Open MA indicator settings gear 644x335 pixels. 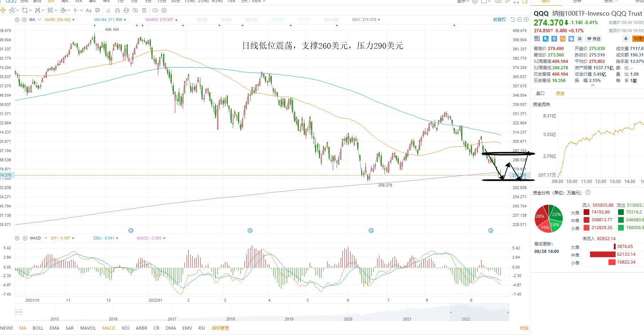pos(17,20)
